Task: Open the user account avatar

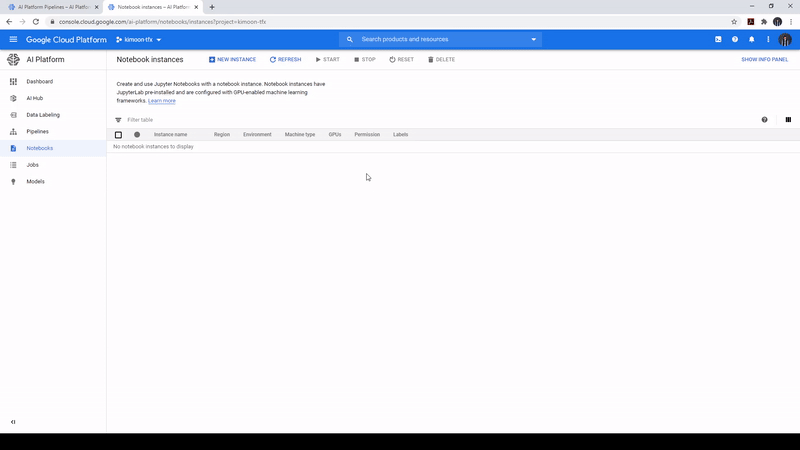Action: pos(785,39)
